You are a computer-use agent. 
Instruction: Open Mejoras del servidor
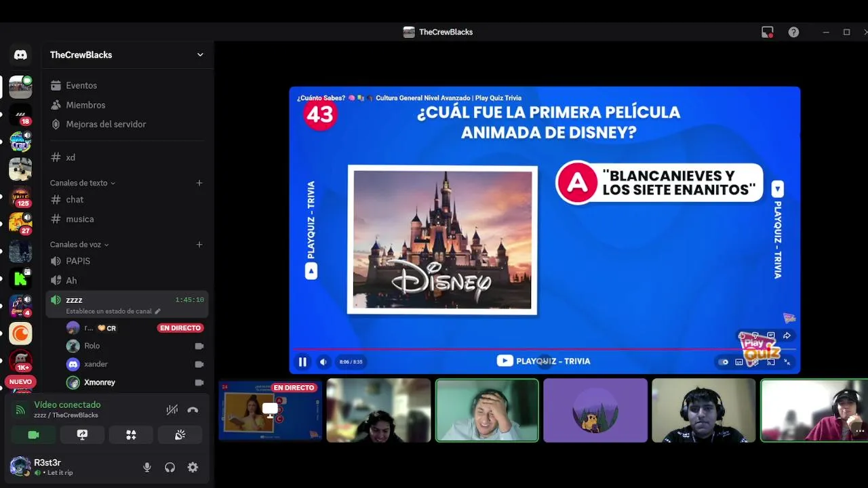point(127,124)
